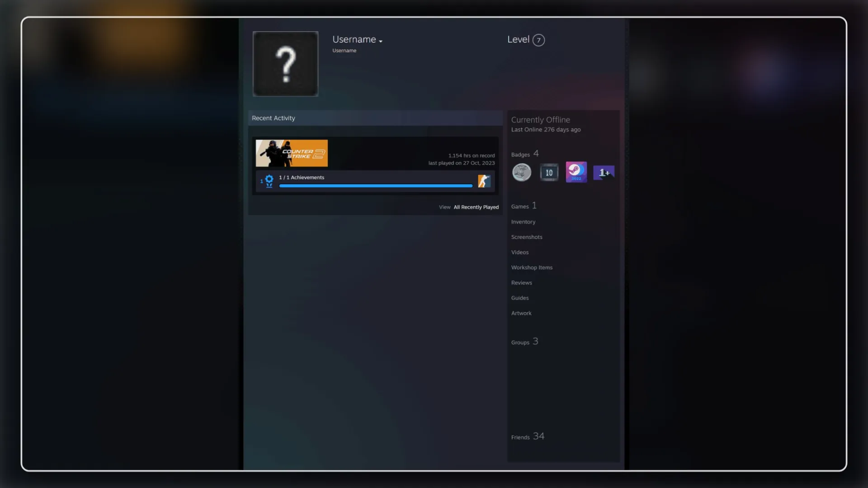Click the Recent Activity header
This screenshot has height=488, width=868.
(x=375, y=118)
